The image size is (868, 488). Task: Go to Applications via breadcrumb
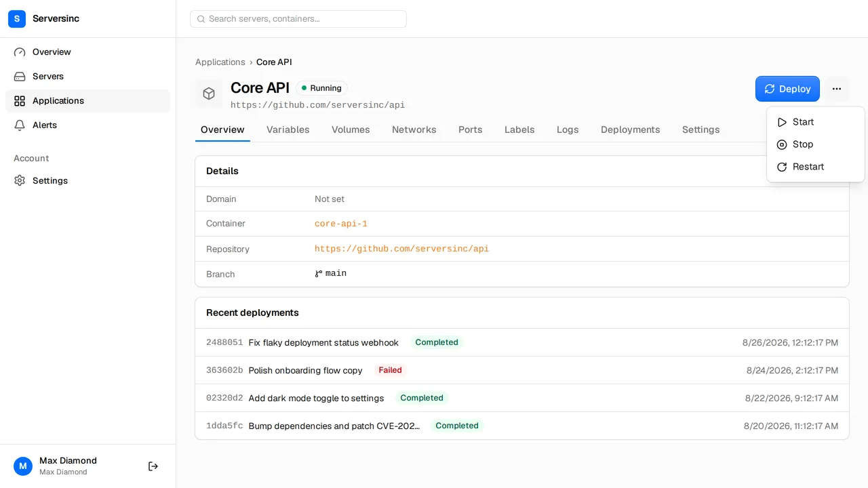220,62
